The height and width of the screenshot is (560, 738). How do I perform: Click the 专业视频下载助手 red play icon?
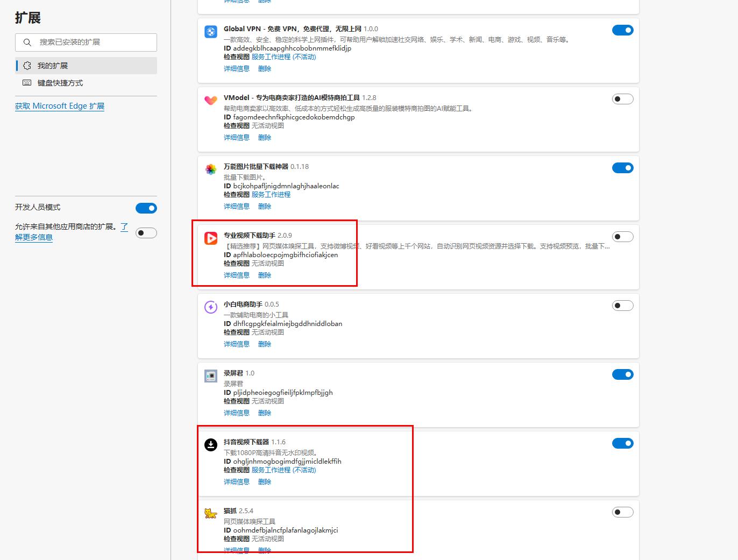[x=211, y=238]
